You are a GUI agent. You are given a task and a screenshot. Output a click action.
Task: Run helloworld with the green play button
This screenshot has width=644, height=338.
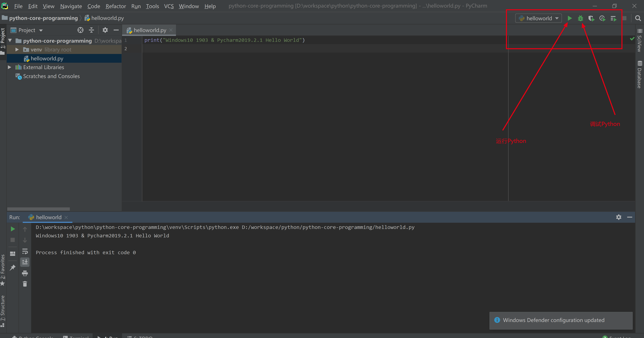(570, 18)
